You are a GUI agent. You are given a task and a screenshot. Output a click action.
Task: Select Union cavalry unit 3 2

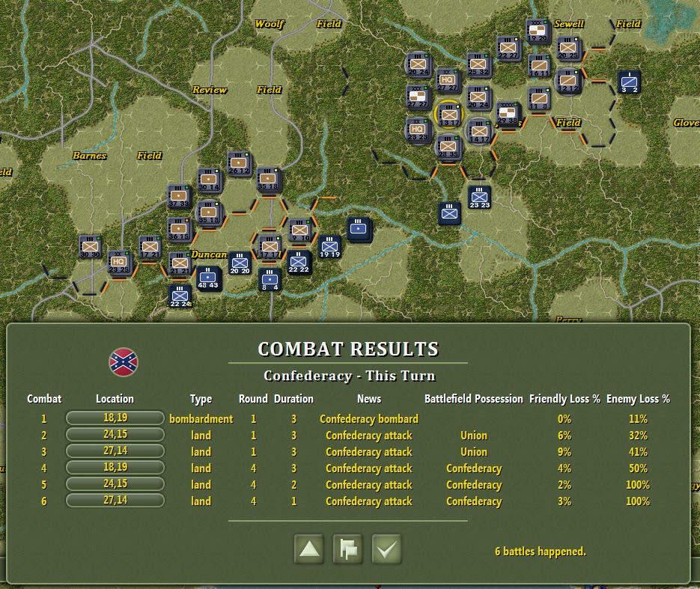point(630,82)
